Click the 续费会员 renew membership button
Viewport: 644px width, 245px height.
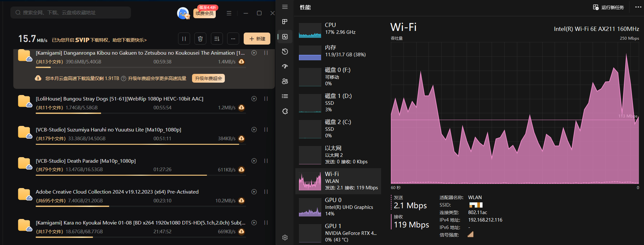pos(205,13)
